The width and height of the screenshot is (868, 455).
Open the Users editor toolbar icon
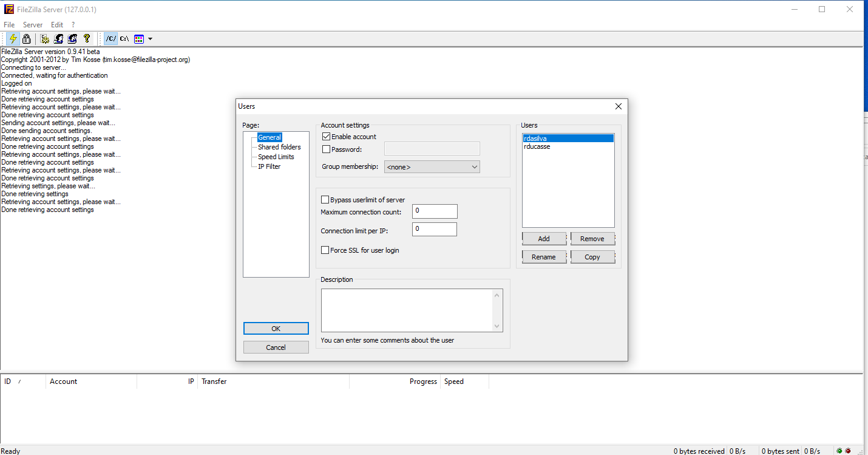pos(59,39)
